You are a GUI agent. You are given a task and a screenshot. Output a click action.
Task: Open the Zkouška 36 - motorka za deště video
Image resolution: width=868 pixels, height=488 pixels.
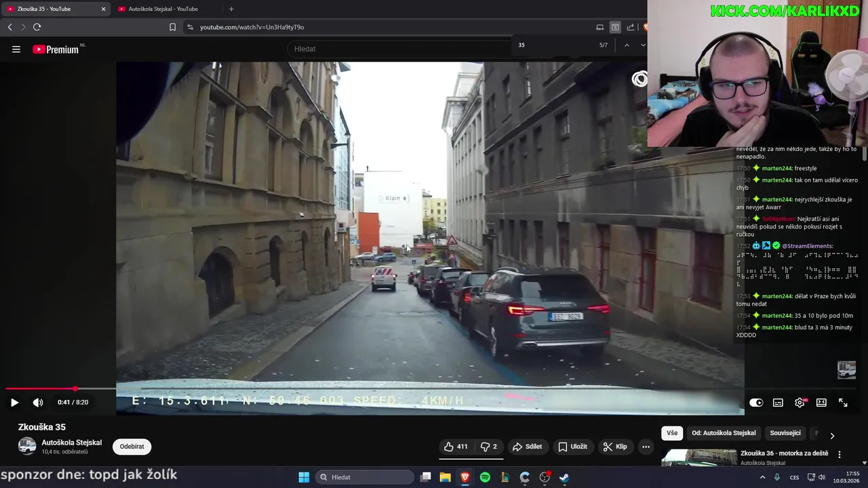tap(784, 453)
